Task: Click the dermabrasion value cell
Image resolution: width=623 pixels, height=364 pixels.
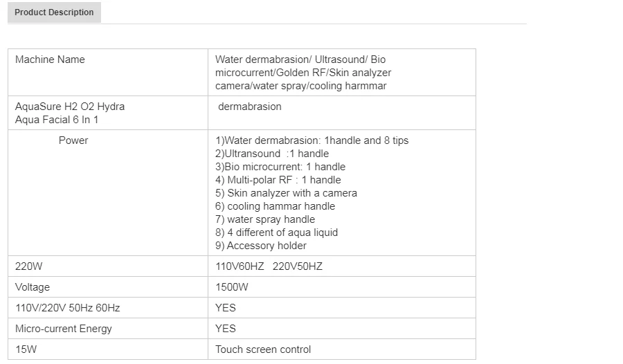Action: [x=250, y=107]
